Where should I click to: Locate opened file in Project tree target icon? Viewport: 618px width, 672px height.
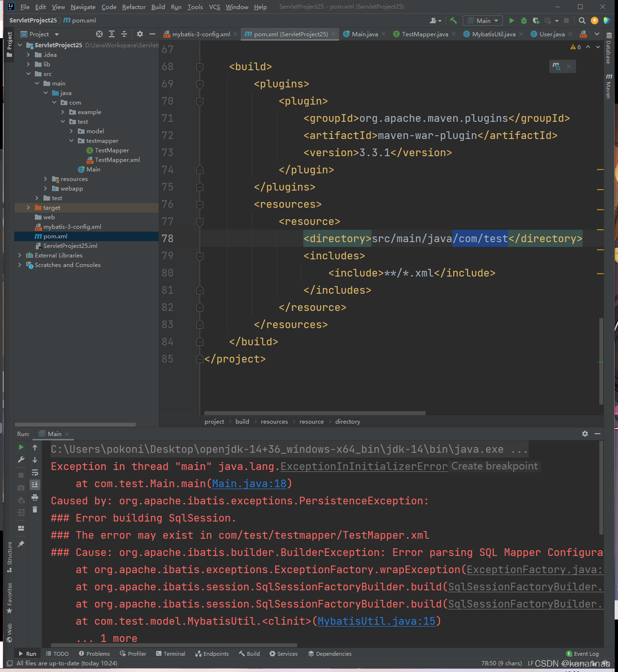(99, 34)
